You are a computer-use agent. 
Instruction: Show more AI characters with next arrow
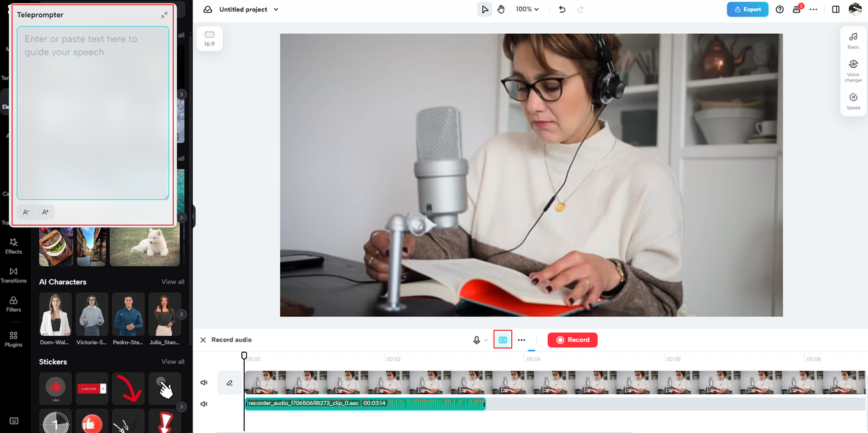click(181, 314)
